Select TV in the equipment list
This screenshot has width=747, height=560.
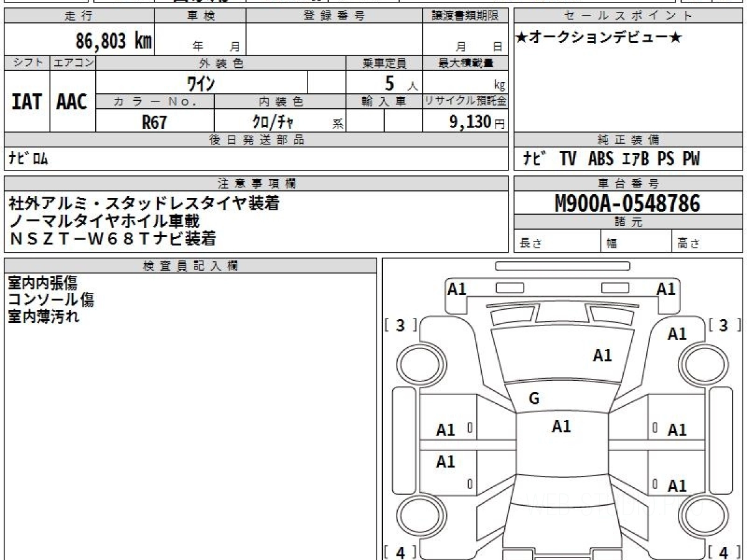pyautogui.click(x=568, y=159)
